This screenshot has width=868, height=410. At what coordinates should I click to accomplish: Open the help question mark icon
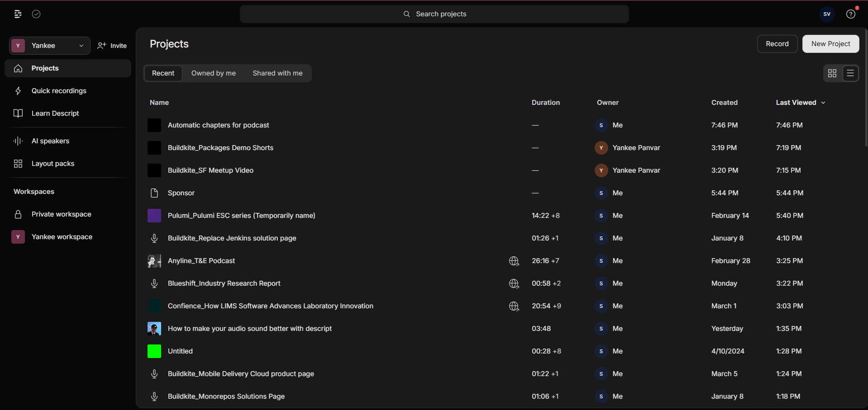tap(851, 14)
